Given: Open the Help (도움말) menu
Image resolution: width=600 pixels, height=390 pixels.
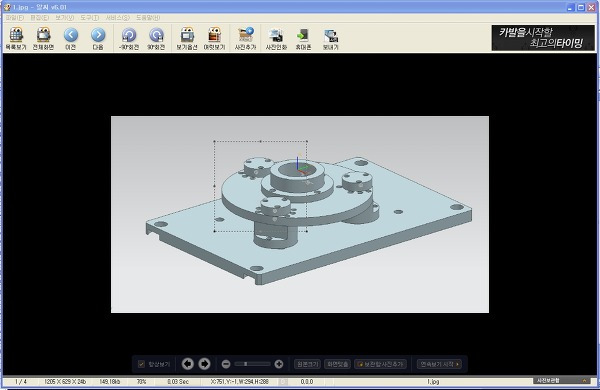Looking at the screenshot, I should point(148,18).
